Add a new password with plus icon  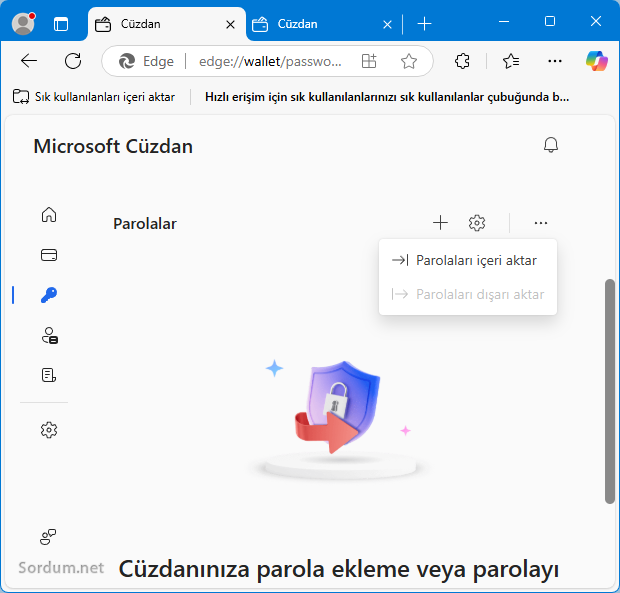click(440, 223)
